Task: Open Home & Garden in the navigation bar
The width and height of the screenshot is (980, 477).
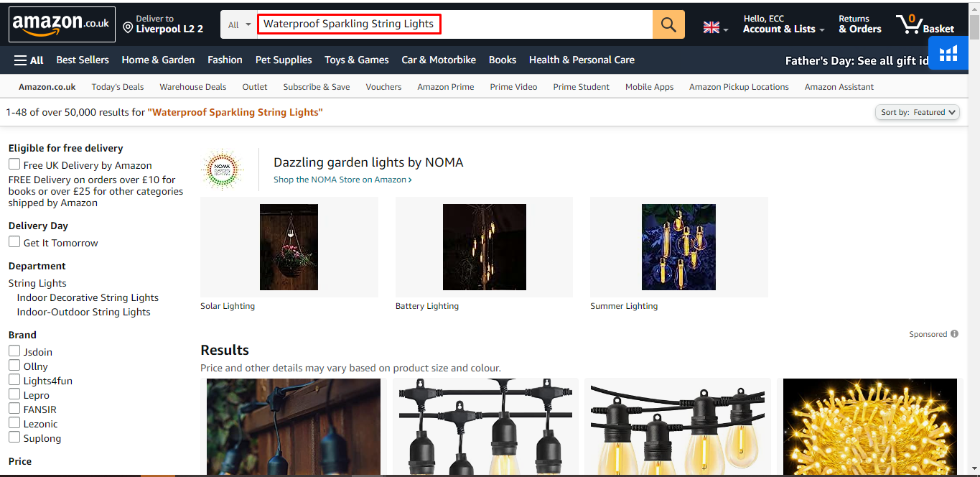Action: 158,60
